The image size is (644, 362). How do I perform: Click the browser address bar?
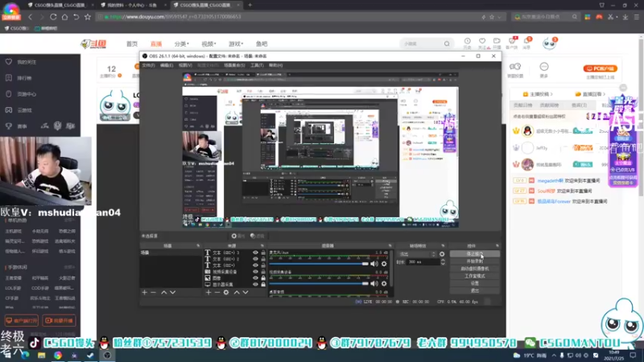(287, 17)
